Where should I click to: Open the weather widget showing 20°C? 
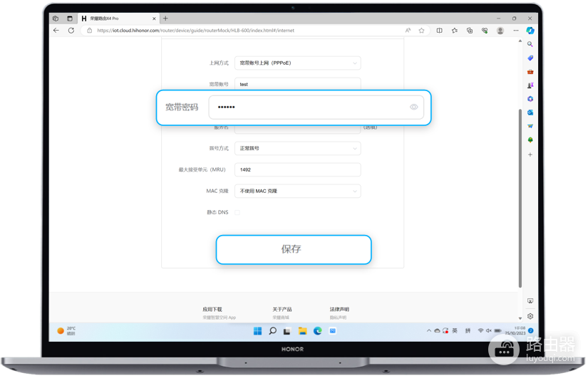(66, 331)
